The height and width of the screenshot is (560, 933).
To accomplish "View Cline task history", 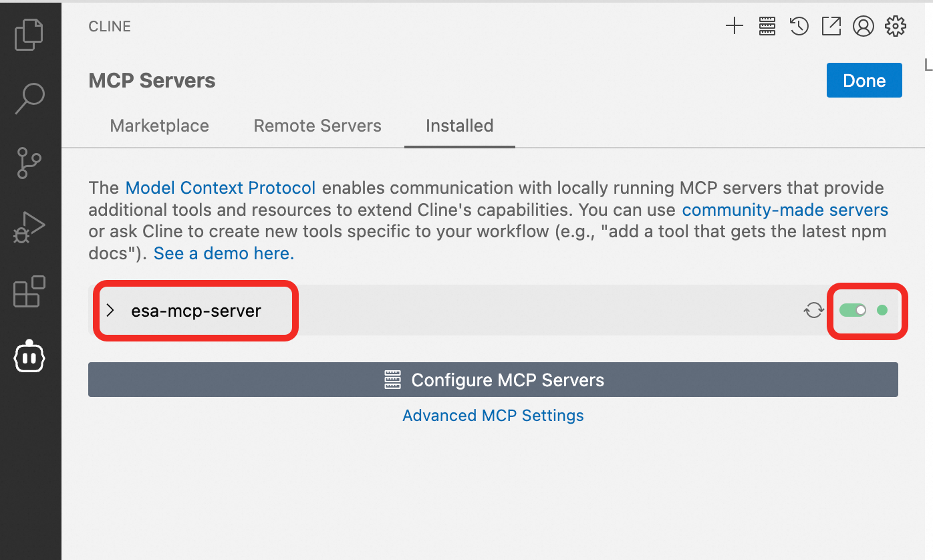I will [799, 26].
